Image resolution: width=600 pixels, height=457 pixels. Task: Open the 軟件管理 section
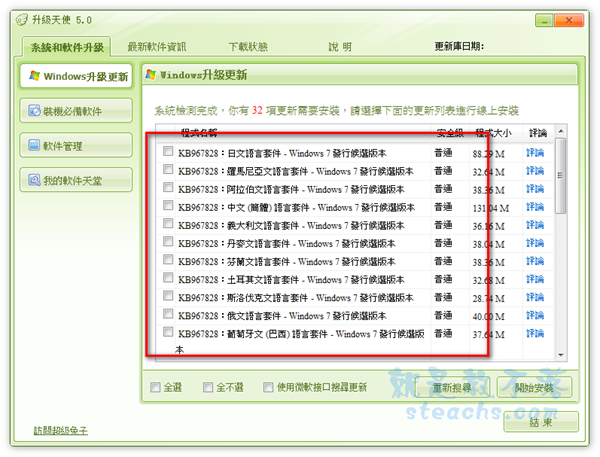(76, 145)
